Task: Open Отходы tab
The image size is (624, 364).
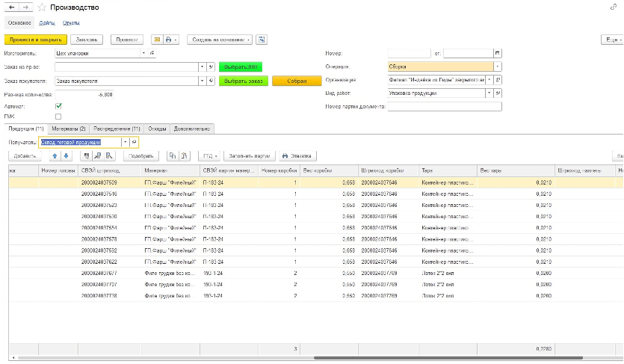Action: [x=157, y=129]
